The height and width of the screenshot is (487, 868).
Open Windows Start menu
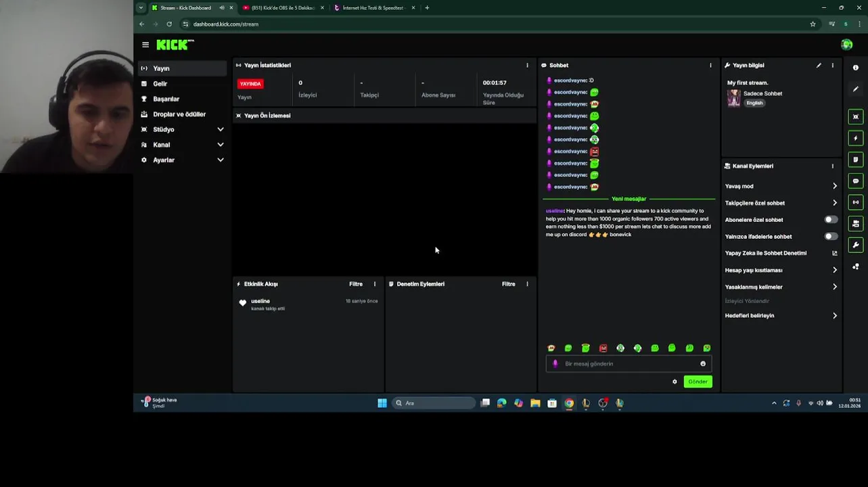tap(382, 403)
